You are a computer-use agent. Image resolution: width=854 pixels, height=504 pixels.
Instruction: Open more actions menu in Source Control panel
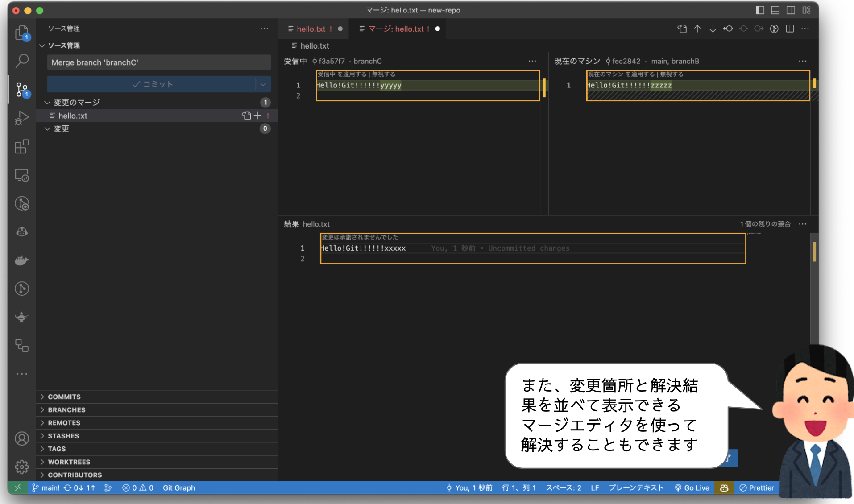[x=264, y=29]
